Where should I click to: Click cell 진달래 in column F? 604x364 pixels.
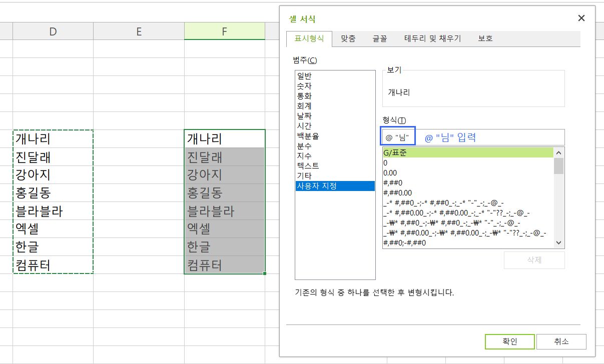pos(225,157)
